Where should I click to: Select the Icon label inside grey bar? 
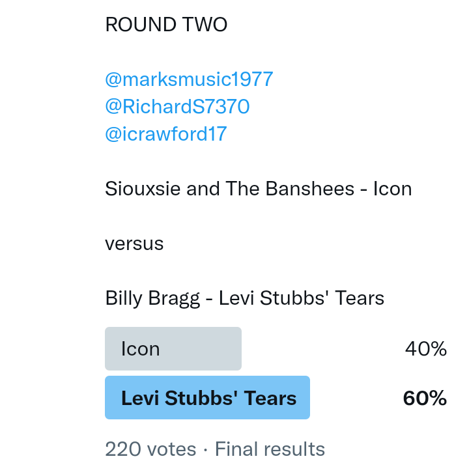[x=140, y=350]
